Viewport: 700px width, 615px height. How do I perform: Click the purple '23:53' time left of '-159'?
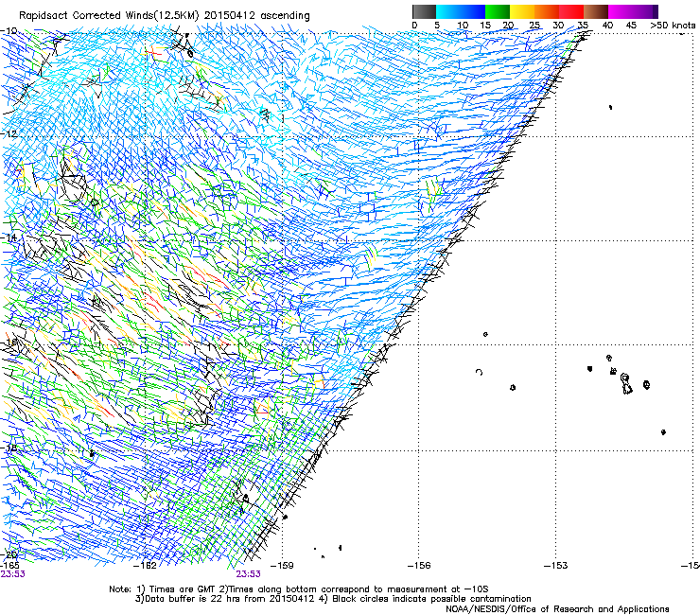(x=248, y=574)
